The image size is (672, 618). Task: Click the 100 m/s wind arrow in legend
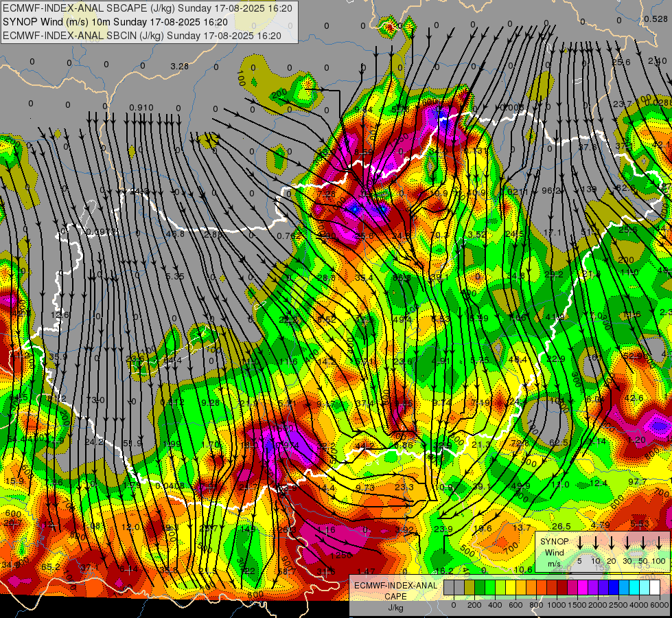(x=659, y=543)
